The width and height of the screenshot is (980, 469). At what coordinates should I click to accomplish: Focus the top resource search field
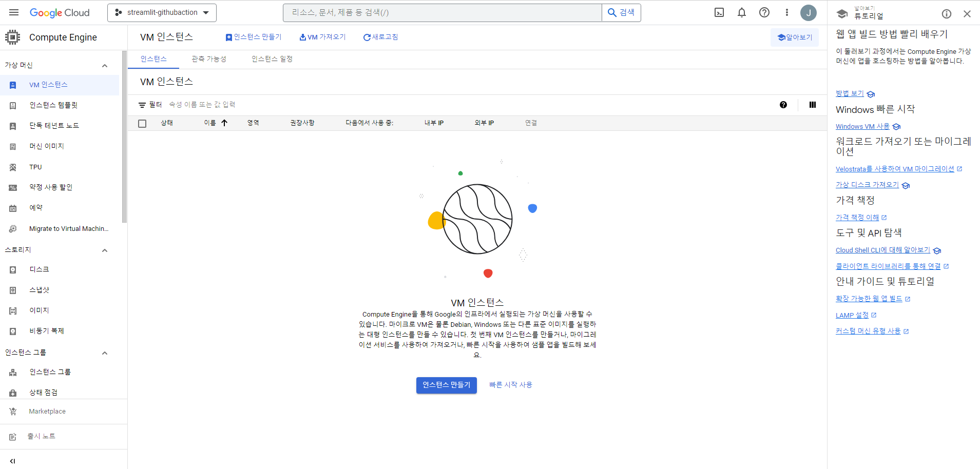point(443,13)
